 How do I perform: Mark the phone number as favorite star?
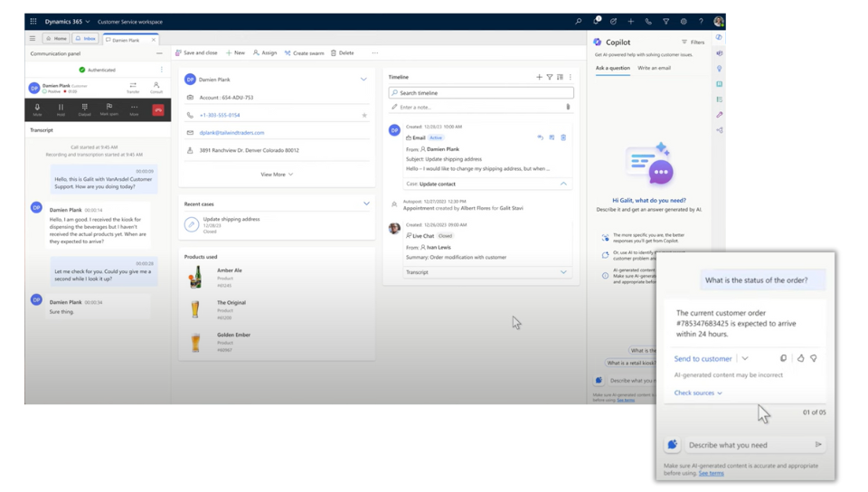click(x=364, y=115)
